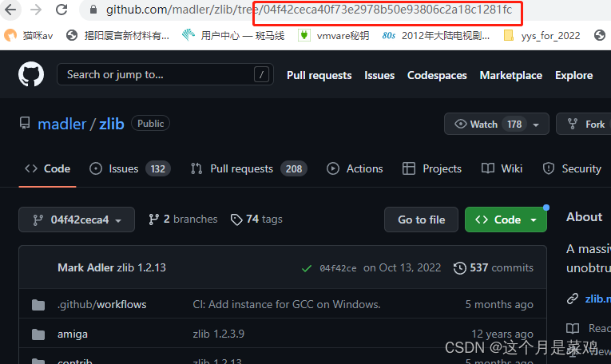
Task: Open the 猫咪av bookmark
Action: pyautogui.click(x=29, y=36)
